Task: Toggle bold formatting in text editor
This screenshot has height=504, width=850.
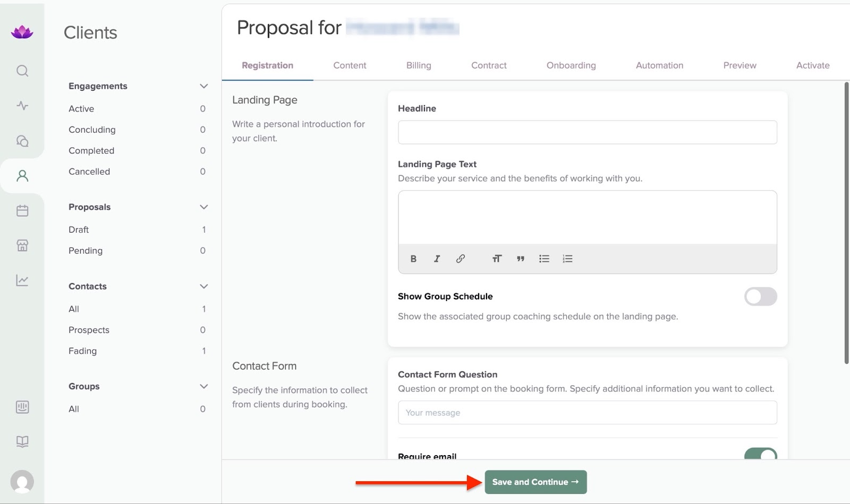Action: (413, 259)
